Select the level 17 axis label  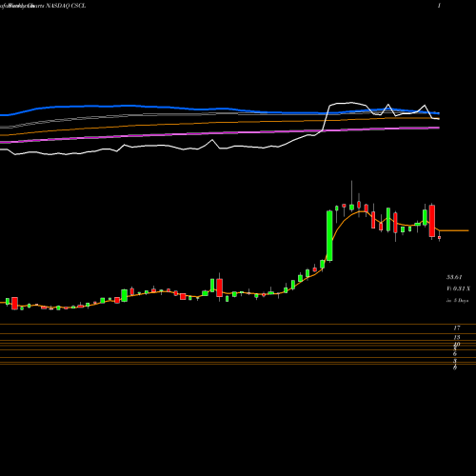coord(457,328)
